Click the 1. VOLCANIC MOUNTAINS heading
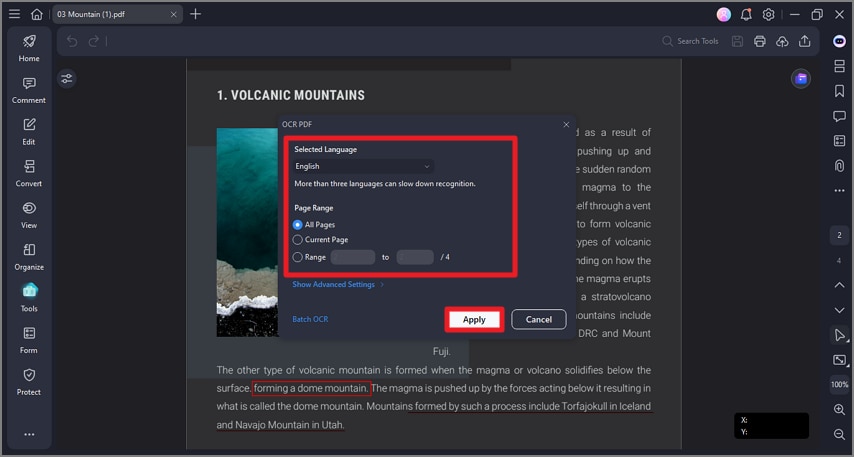 click(291, 95)
